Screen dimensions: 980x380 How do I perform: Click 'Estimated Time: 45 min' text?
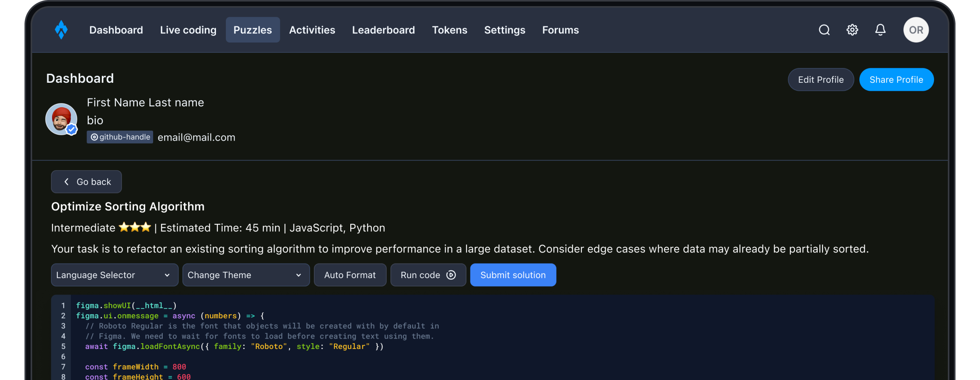click(x=220, y=228)
